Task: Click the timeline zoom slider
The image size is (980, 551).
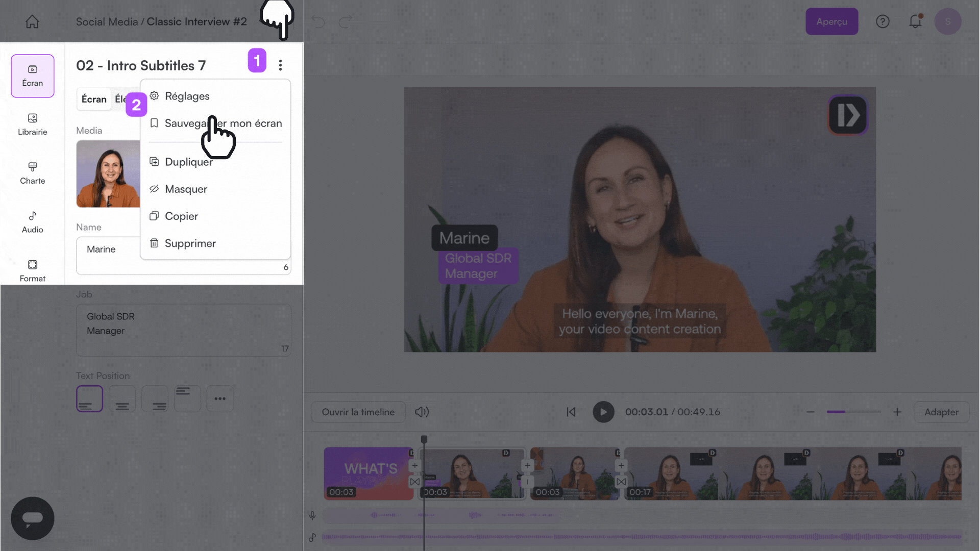Action: coord(853,412)
